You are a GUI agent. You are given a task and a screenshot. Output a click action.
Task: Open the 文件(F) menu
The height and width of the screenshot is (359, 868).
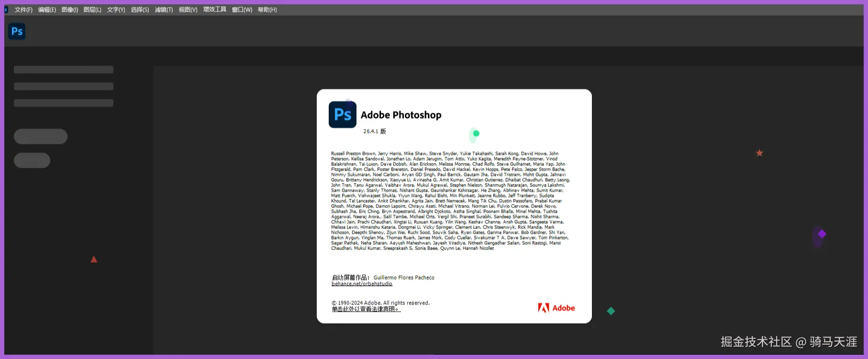(23, 10)
